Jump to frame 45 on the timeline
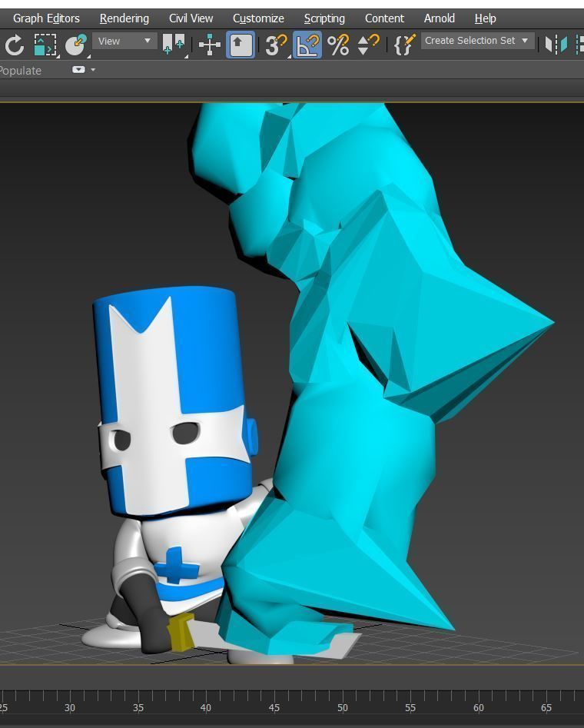 (274, 707)
